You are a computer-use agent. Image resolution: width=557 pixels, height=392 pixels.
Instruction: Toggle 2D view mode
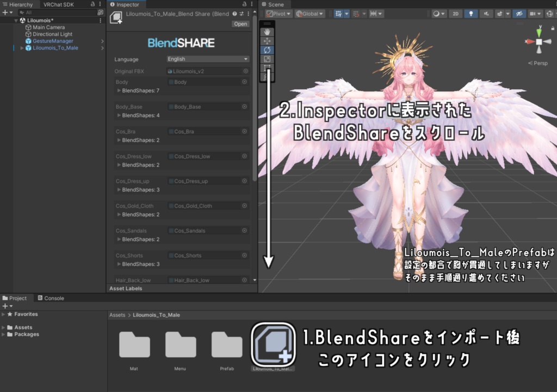(x=455, y=14)
